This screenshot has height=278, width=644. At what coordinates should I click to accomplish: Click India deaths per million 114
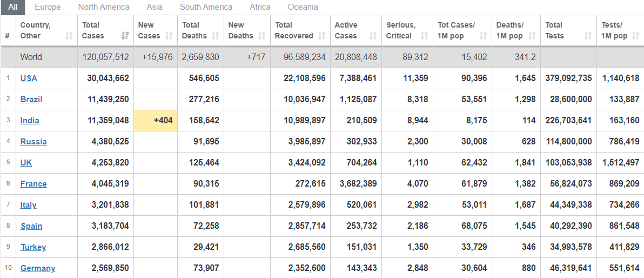tap(529, 121)
